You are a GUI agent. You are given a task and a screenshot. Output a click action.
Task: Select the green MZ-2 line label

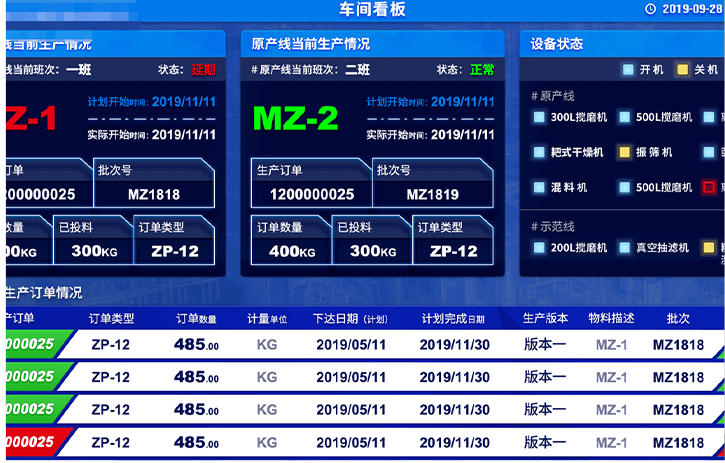(x=296, y=119)
